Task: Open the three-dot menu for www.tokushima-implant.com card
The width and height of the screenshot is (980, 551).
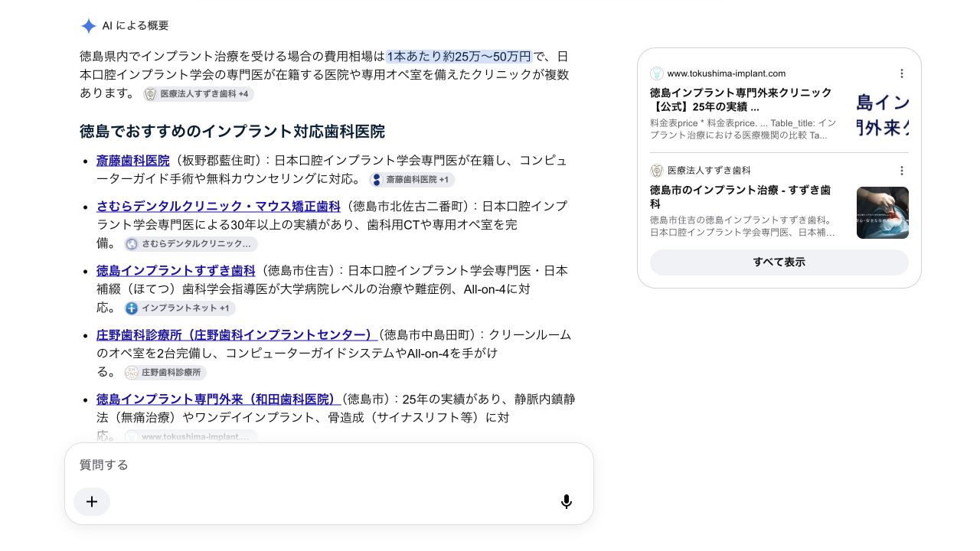Action: point(902,73)
